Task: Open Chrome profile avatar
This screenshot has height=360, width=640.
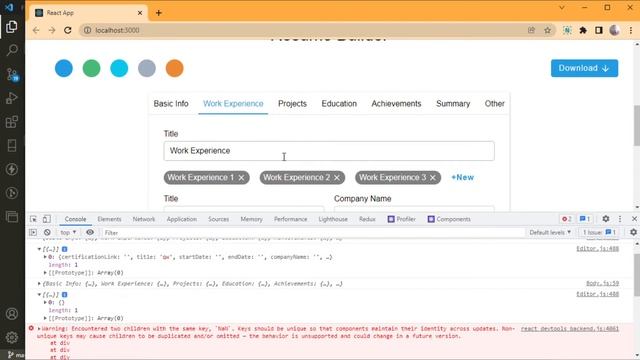Action: (x=614, y=30)
